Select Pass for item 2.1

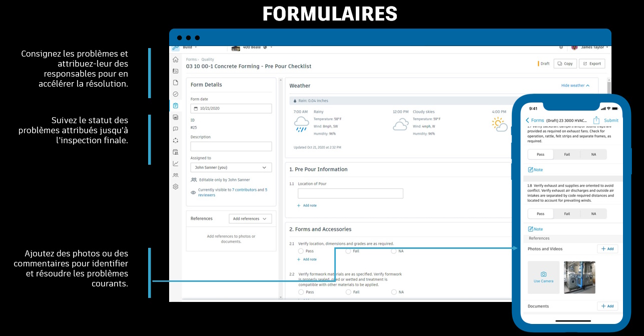tap(301, 251)
